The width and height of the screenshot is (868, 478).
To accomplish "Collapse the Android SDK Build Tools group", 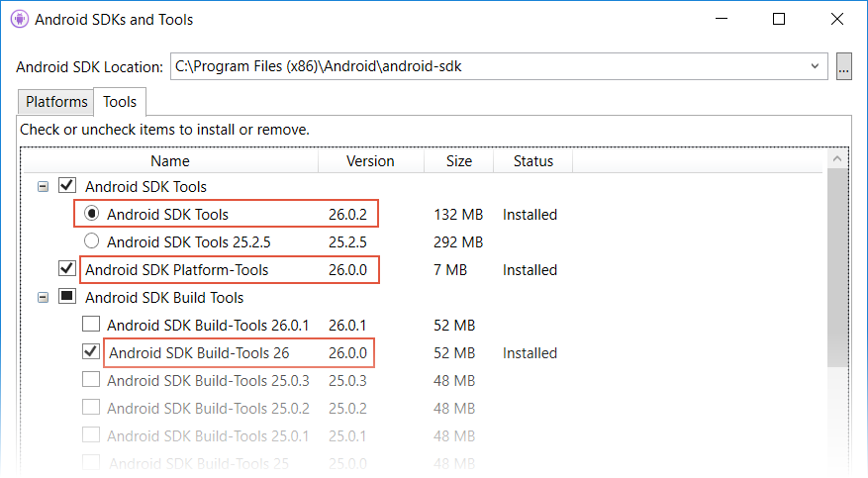I will (43, 298).
